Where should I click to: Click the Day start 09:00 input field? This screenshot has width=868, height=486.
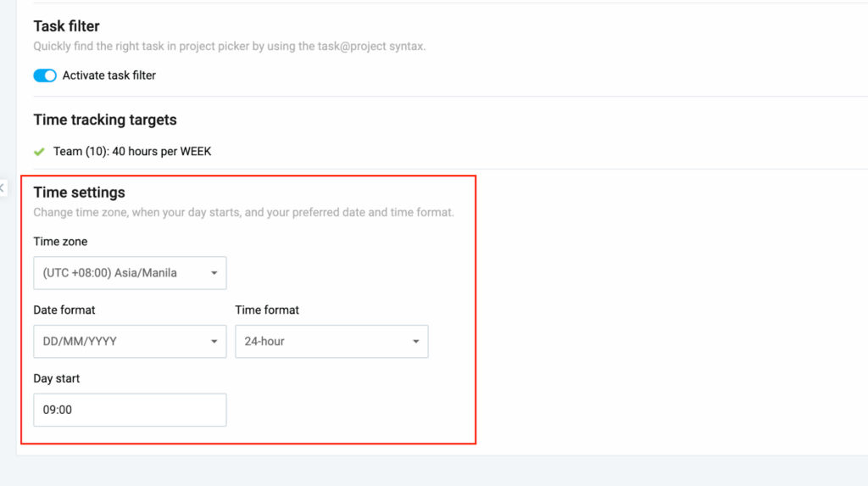click(x=130, y=410)
